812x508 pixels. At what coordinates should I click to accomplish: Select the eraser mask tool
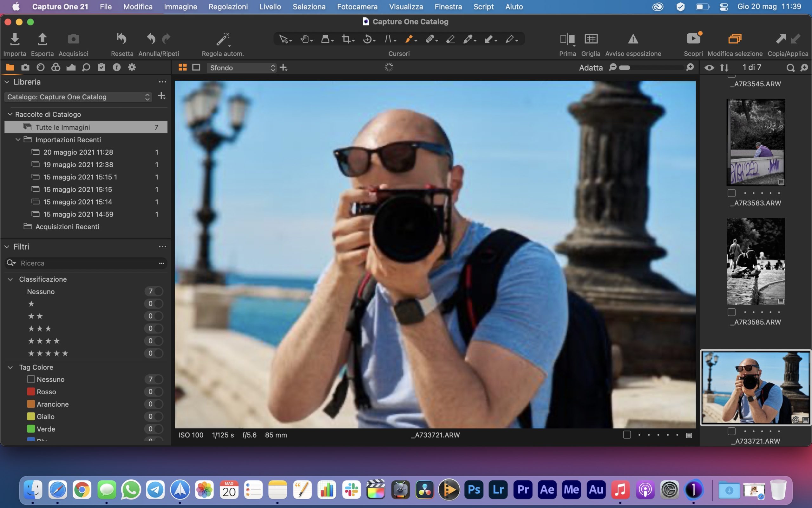(451, 39)
